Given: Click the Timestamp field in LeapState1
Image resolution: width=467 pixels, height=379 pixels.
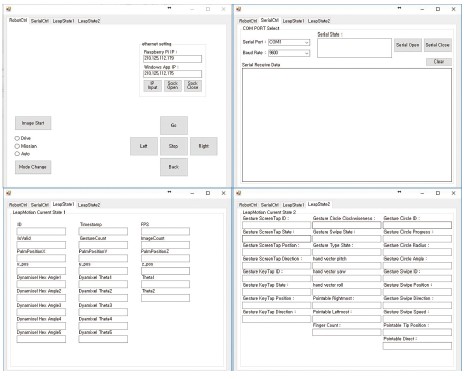Looking at the screenshot, I should click(x=103, y=231).
